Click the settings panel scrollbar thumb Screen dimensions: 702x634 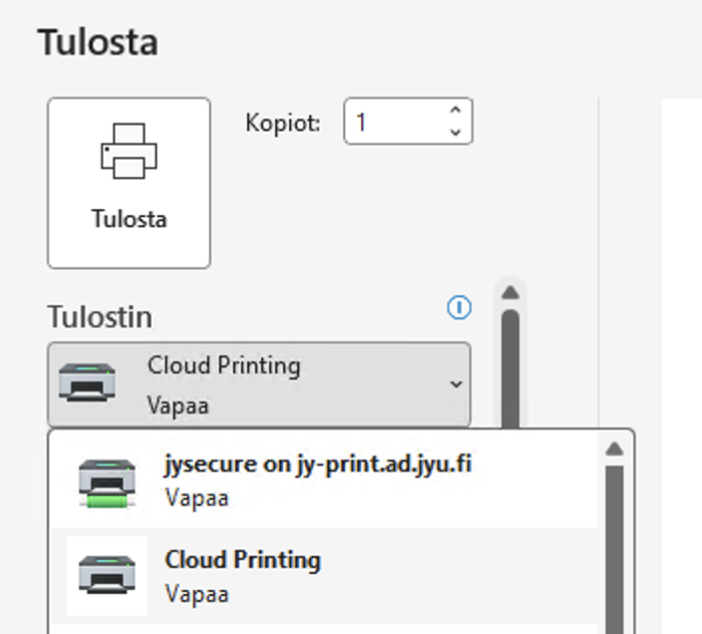[x=510, y=368]
